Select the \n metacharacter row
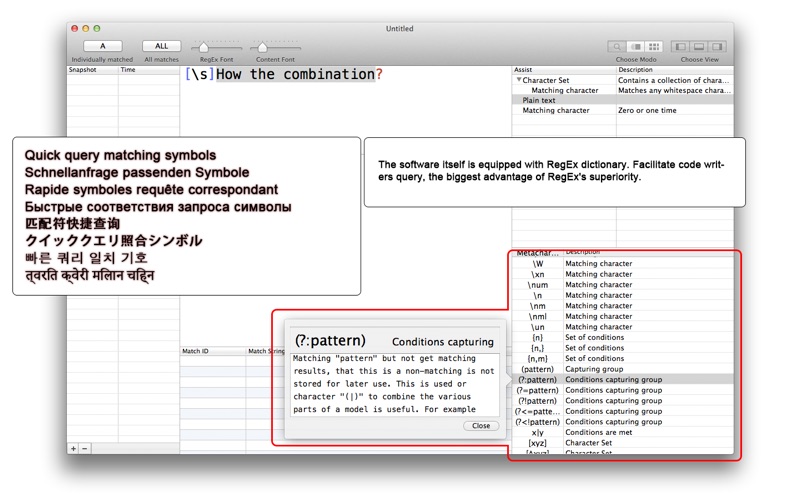The height and width of the screenshot is (500, 800). pyautogui.click(x=622, y=295)
